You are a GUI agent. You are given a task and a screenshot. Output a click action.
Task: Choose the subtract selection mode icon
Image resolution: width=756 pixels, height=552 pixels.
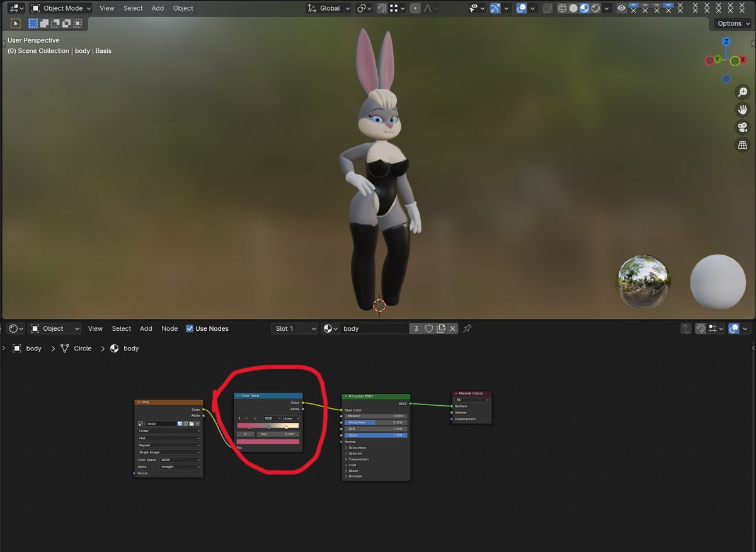click(55, 23)
